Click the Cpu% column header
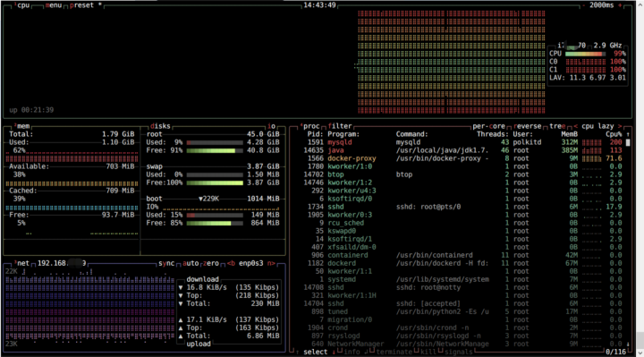This screenshot has width=644, height=357. tap(614, 134)
